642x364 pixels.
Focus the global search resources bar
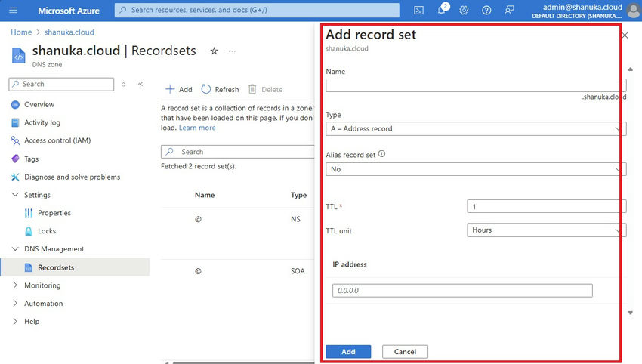[x=257, y=11]
